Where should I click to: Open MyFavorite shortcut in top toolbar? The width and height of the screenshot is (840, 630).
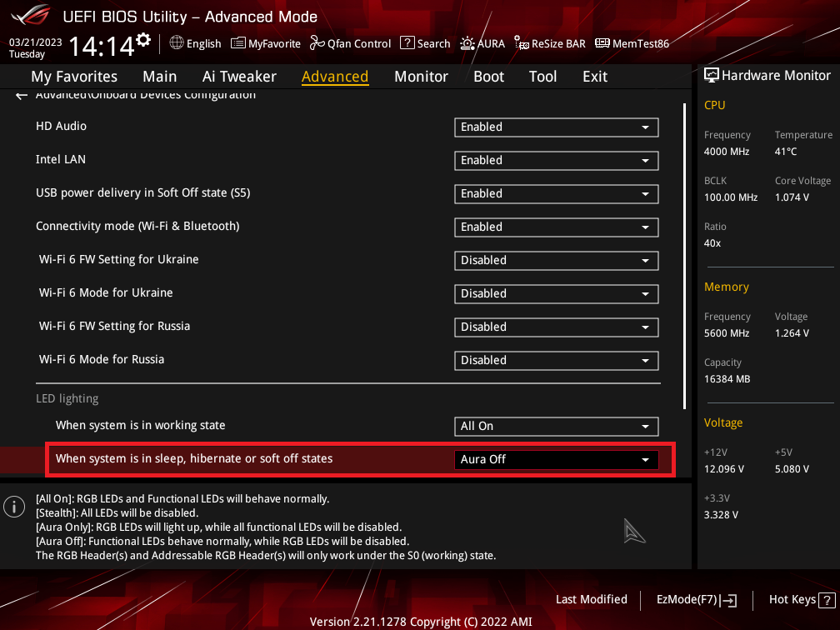[x=265, y=43]
